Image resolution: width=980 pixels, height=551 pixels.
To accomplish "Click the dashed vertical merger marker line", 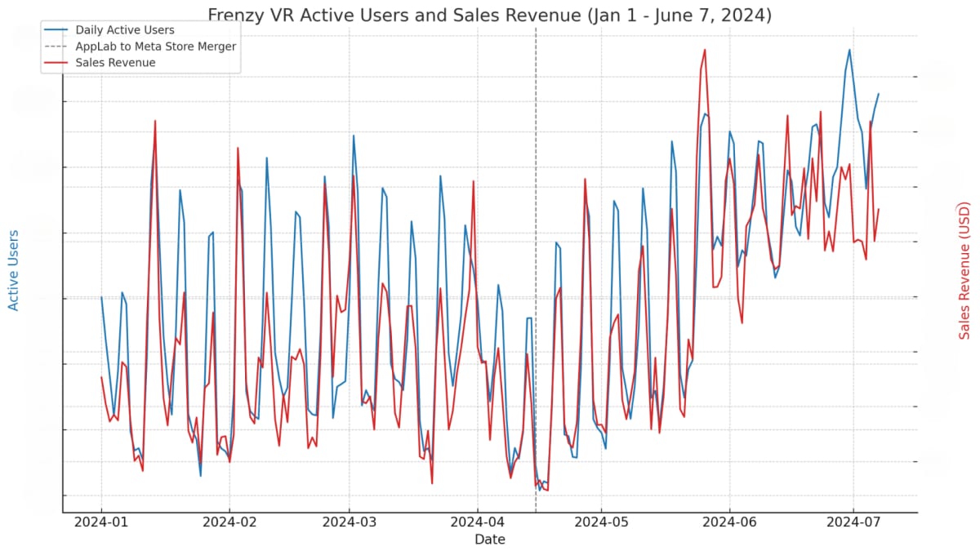I will pyautogui.click(x=536, y=269).
